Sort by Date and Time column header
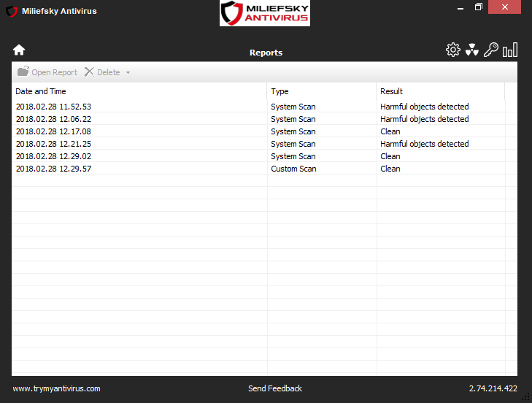Screen dimensions: 532x403 coord(139,91)
